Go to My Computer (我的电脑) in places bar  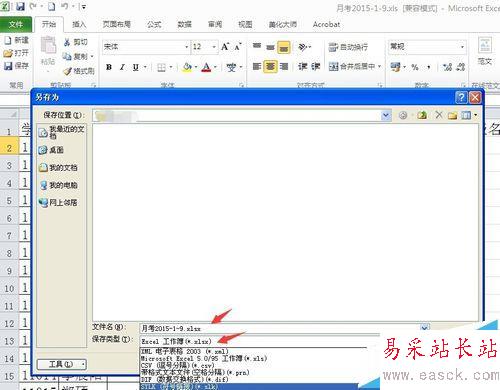[x=58, y=185]
